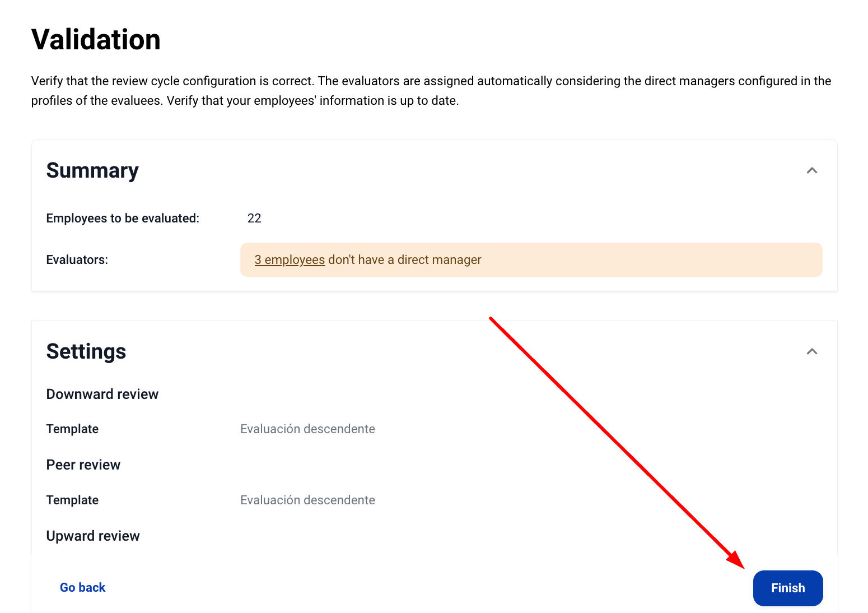Click the Evaluators label

[x=77, y=259]
